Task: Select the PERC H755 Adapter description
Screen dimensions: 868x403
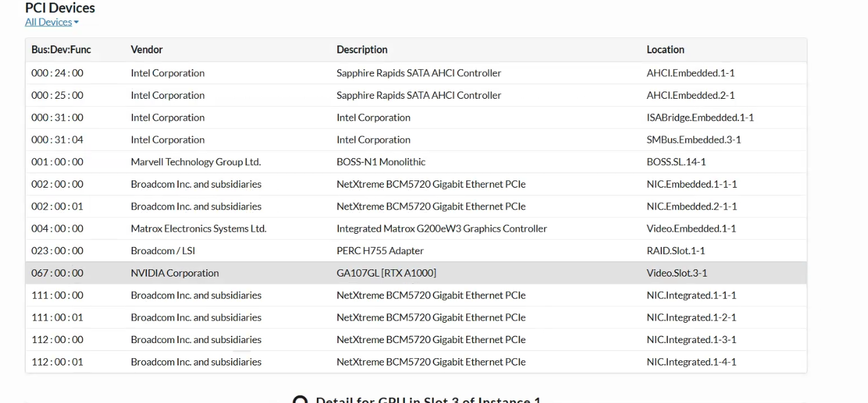Action: pos(380,251)
